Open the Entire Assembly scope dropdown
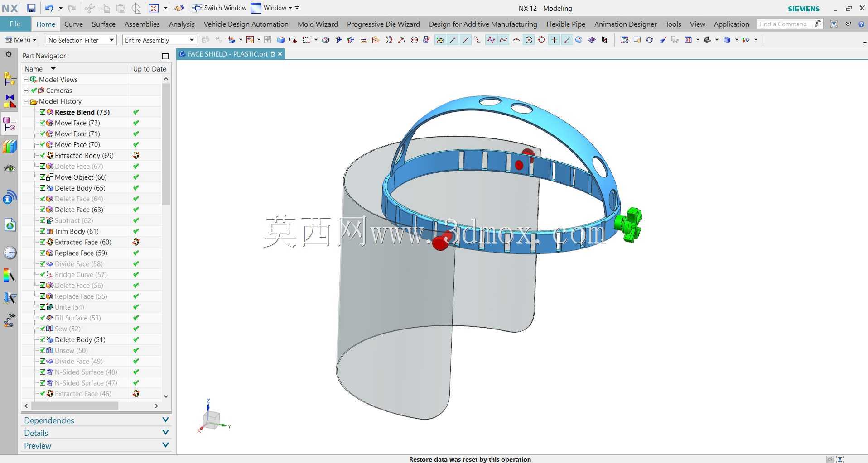Screen dimensions: 868x463 (159, 40)
